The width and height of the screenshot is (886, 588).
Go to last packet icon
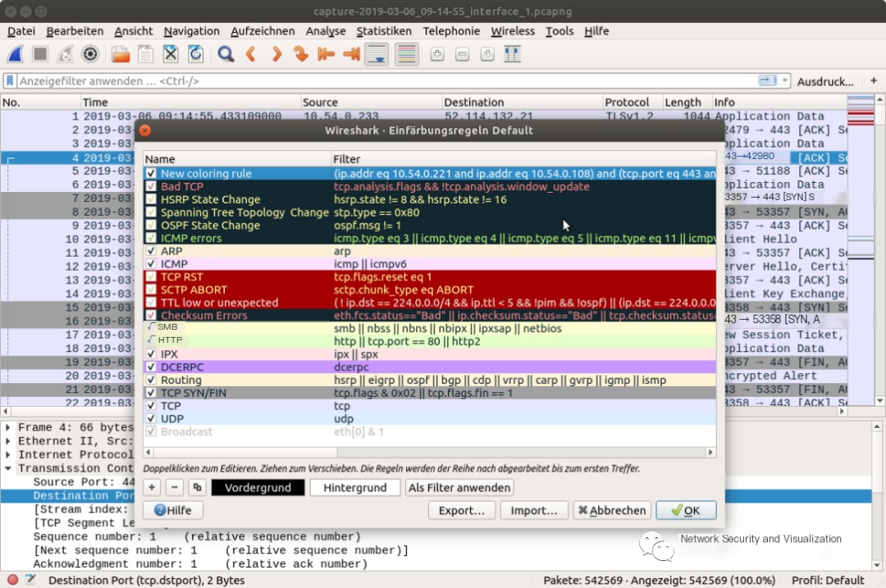pyautogui.click(x=351, y=54)
